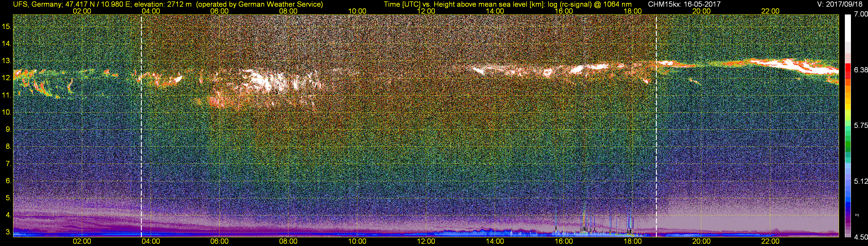Click the '08:00' label on the top time axis

coord(288,11)
